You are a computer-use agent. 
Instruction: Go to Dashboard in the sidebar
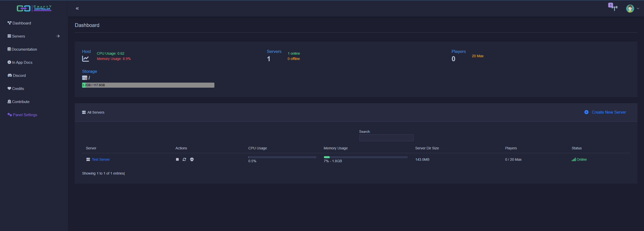(x=22, y=23)
